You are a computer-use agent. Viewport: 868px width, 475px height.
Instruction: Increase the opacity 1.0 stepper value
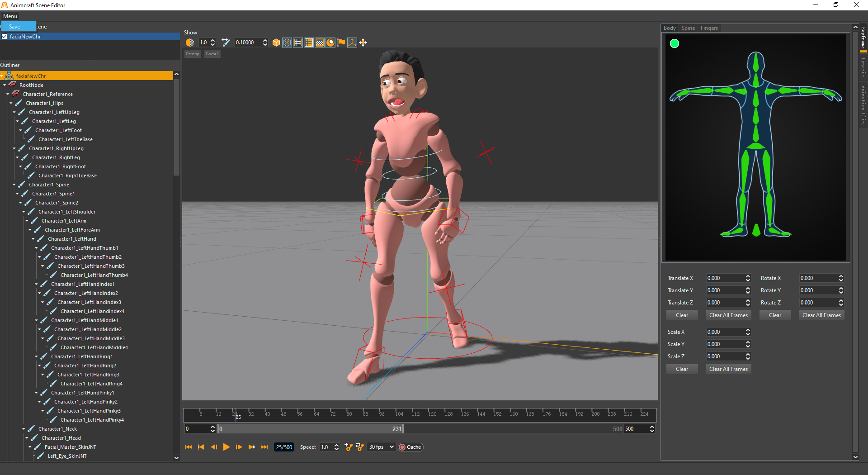click(x=213, y=40)
